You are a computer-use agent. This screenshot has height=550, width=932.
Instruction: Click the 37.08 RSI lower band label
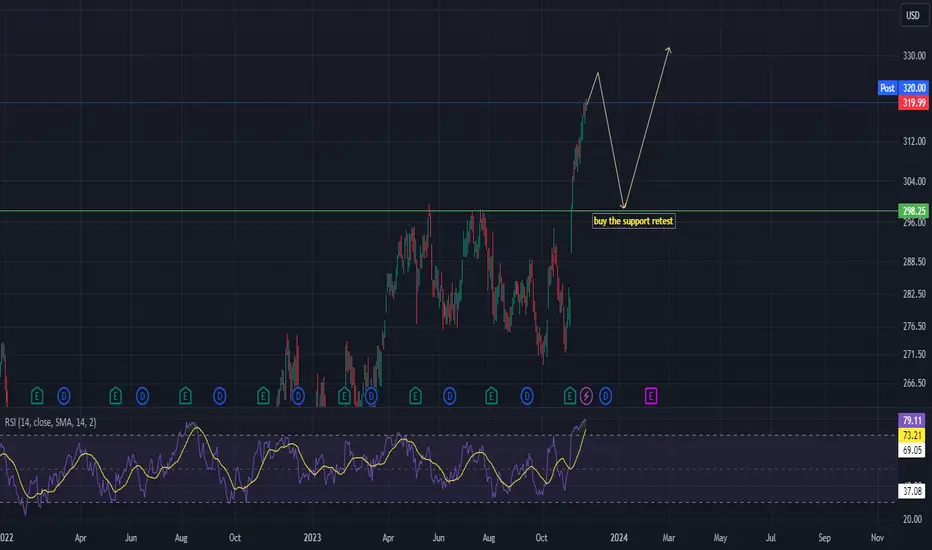912,491
